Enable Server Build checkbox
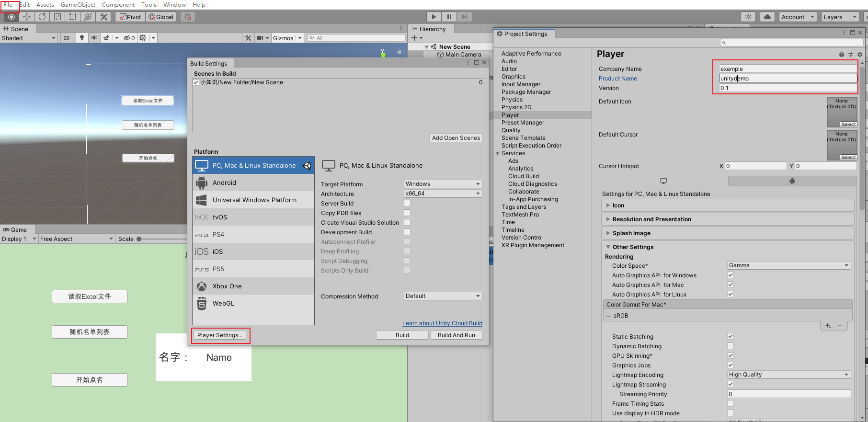The image size is (868, 422). point(407,203)
